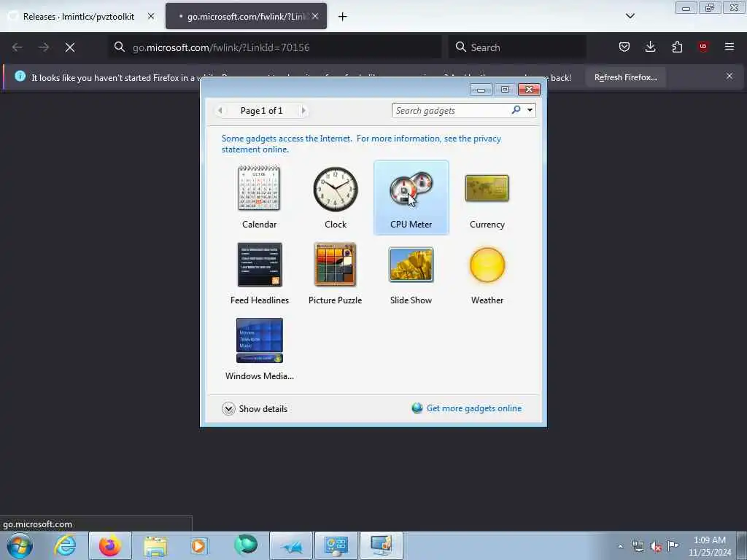
Task: Close the go.microsoft.com tab
Action: [x=315, y=16]
